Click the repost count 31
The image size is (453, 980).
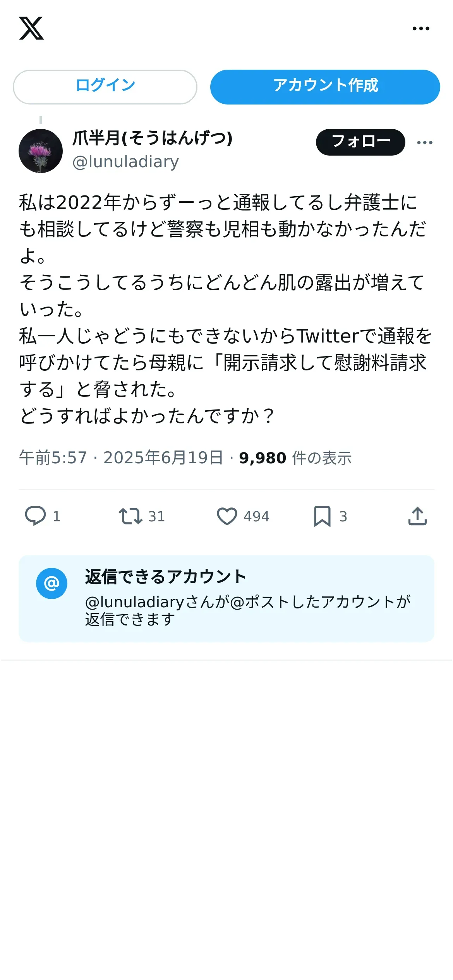pyautogui.click(x=156, y=516)
